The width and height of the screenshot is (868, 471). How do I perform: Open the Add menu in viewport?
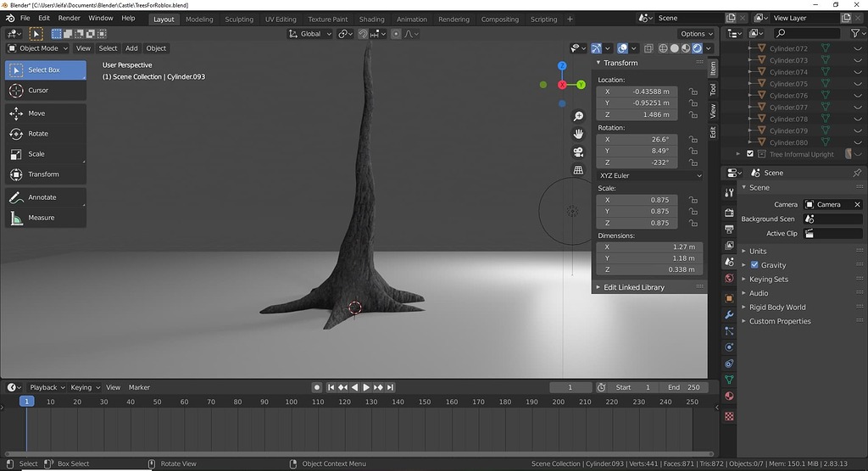tap(131, 48)
